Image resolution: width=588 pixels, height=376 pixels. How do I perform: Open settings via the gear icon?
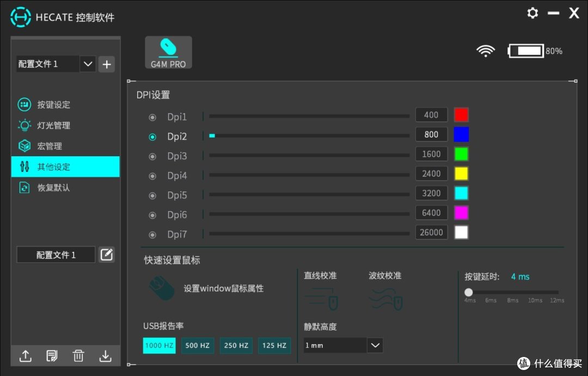coord(532,13)
